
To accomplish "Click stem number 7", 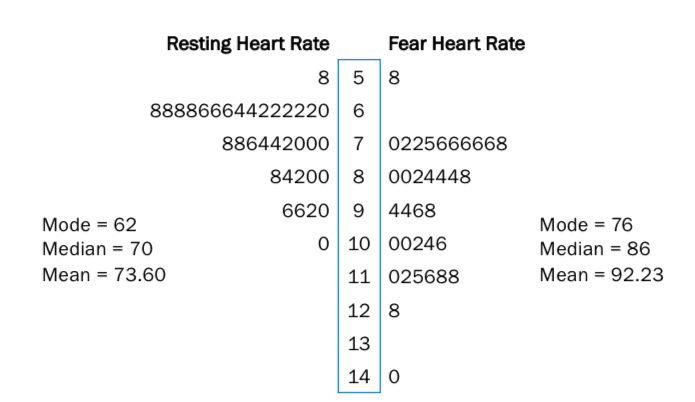I will [x=359, y=144].
